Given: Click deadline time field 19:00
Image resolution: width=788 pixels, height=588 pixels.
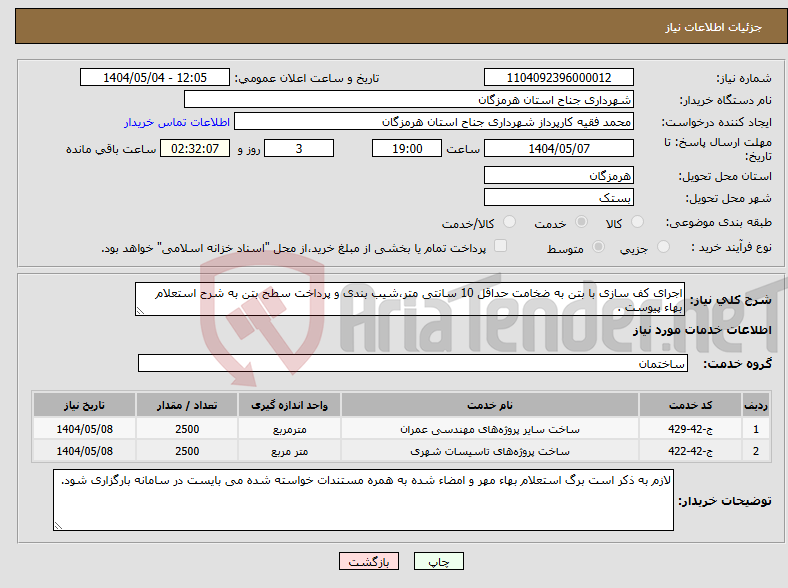Looking at the screenshot, I should pyautogui.click(x=407, y=148).
